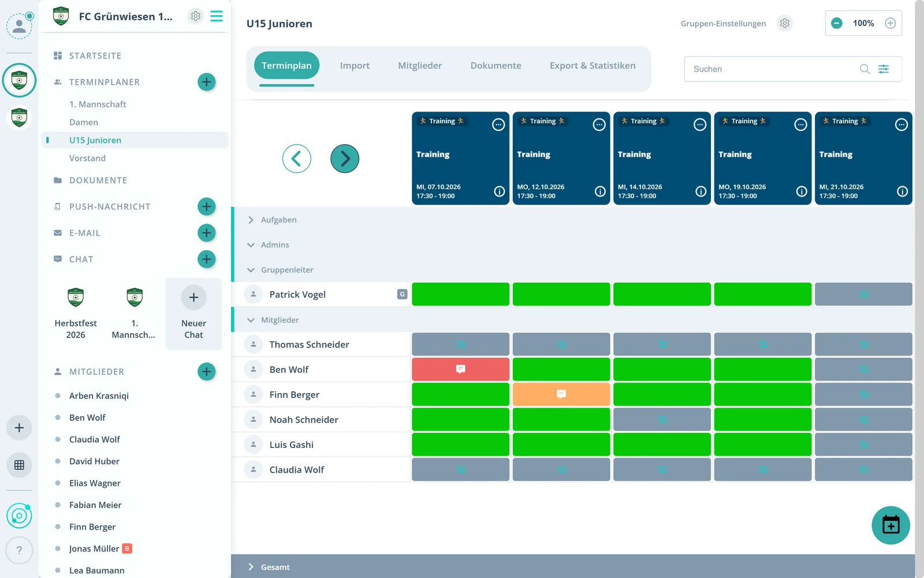924x578 pixels.
Task: Click the add-event calendar floating button
Action: [x=891, y=525]
